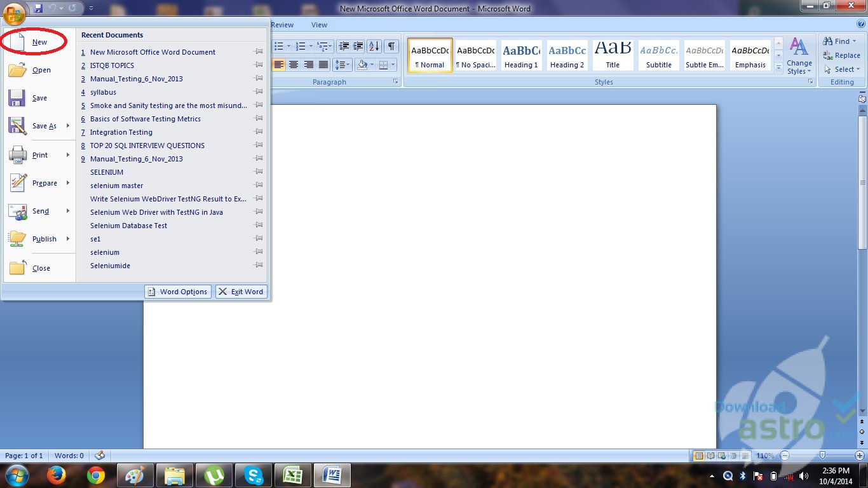
Task: Pin ISTQB TOPICS to recent list
Action: point(259,65)
